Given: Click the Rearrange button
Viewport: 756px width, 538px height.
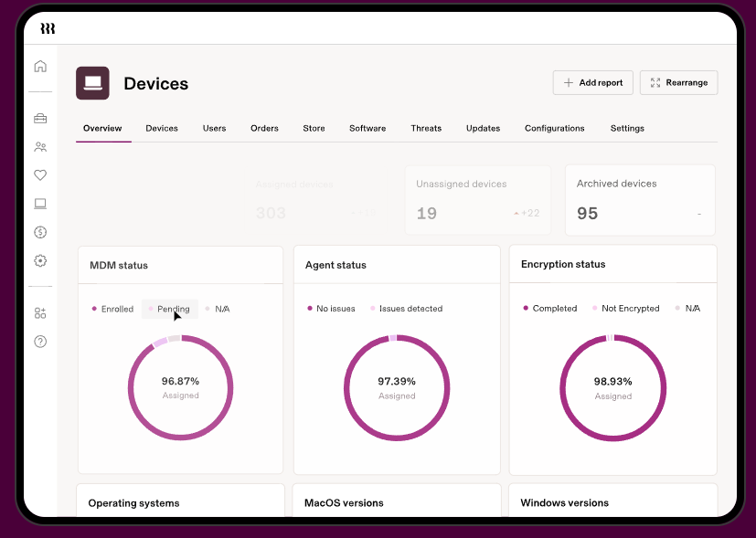Looking at the screenshot, I should (x=678, y=82).
